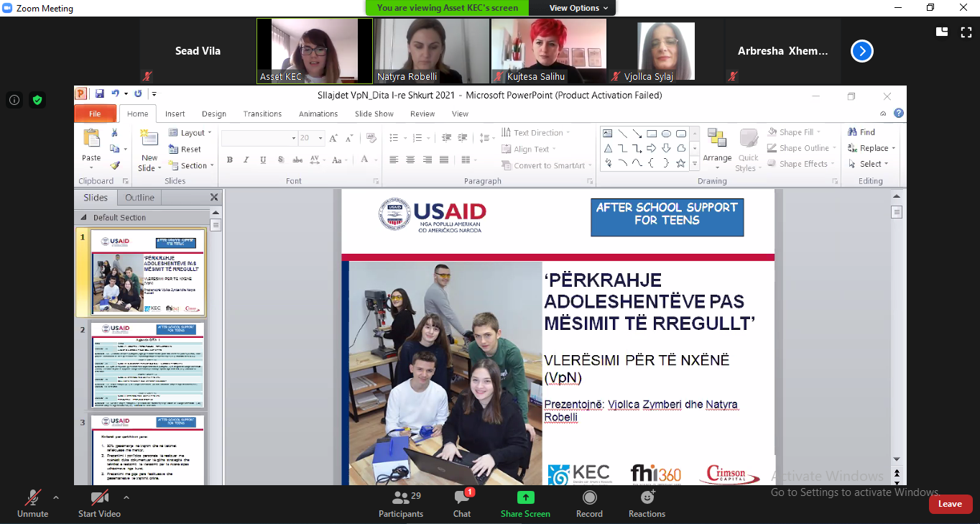980x524 pixels.
Task: Expand video options arrow beside Start Video
Action: pos(126,497)
